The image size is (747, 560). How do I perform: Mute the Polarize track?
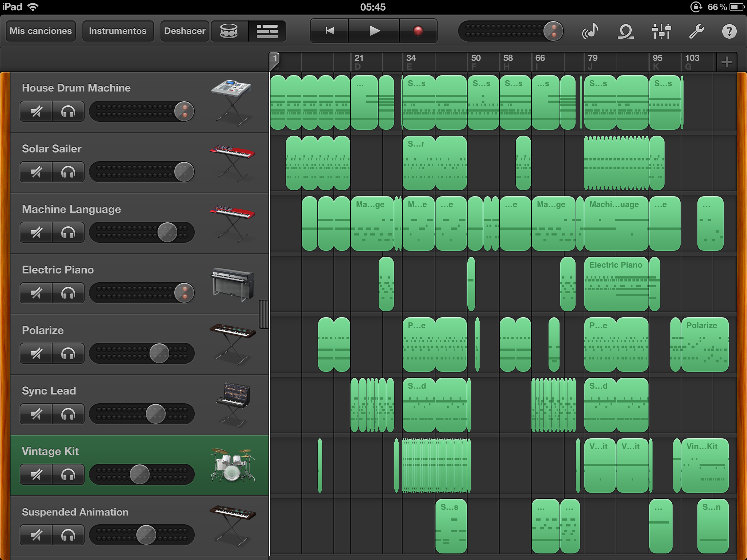click(36, 353)
